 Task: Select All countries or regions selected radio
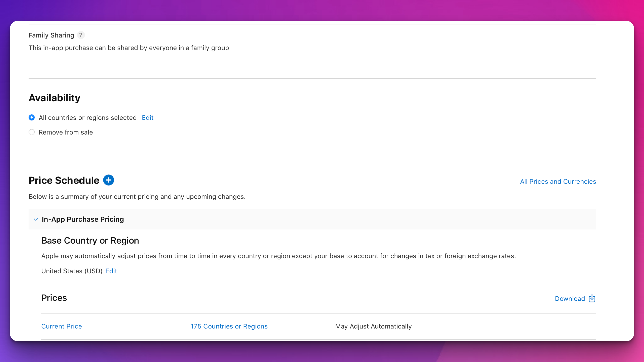pyautogui.click(x=32, y=117)
